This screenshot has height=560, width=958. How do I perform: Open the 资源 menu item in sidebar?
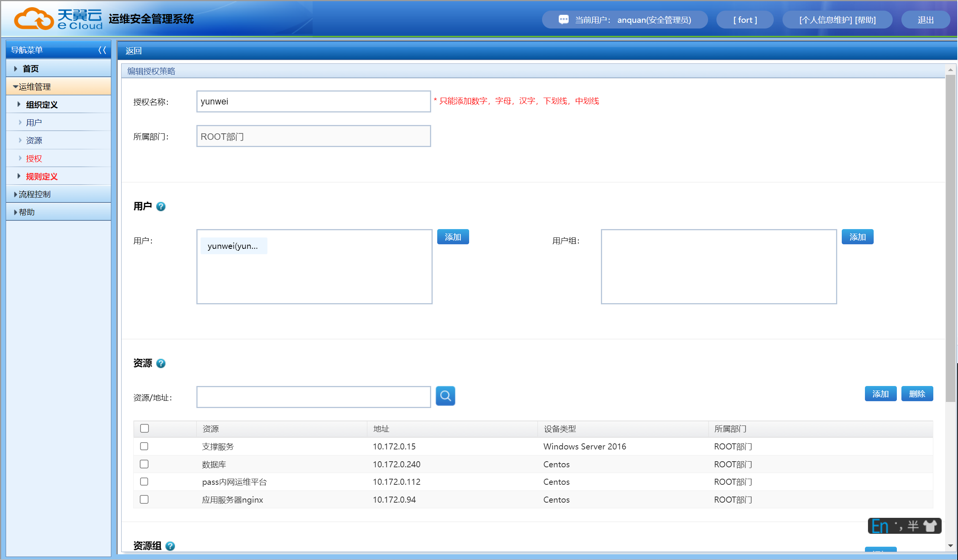(34, 141)
